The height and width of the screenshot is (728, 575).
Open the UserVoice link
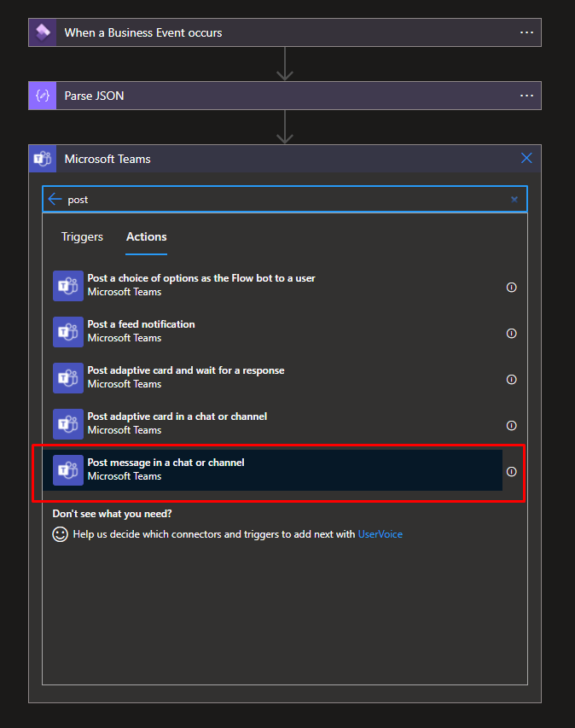[x=380, y=534]
